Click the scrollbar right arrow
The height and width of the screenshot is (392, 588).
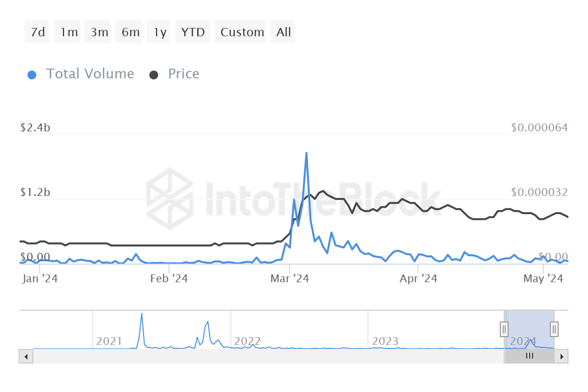pos(562,356)
